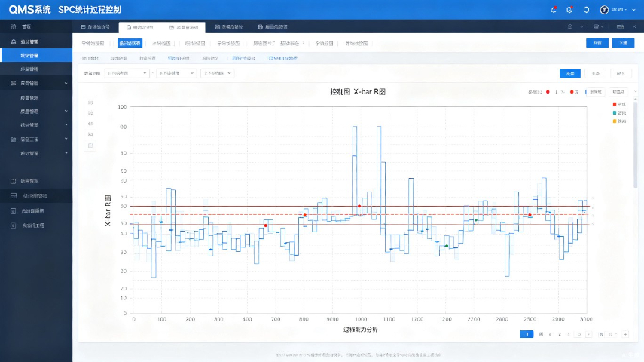Open the third filter dropdown above chart
Screen dimensions: 644x362
tap(218, 73)
